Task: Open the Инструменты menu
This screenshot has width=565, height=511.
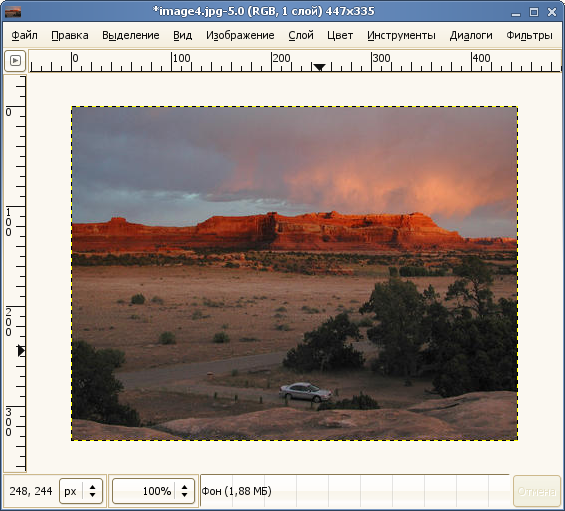Action: 401,35
